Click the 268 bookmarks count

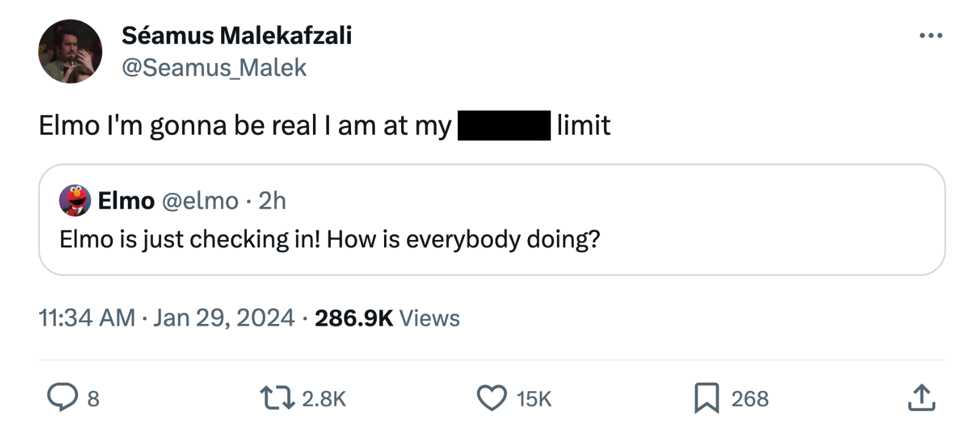[750, 399]
